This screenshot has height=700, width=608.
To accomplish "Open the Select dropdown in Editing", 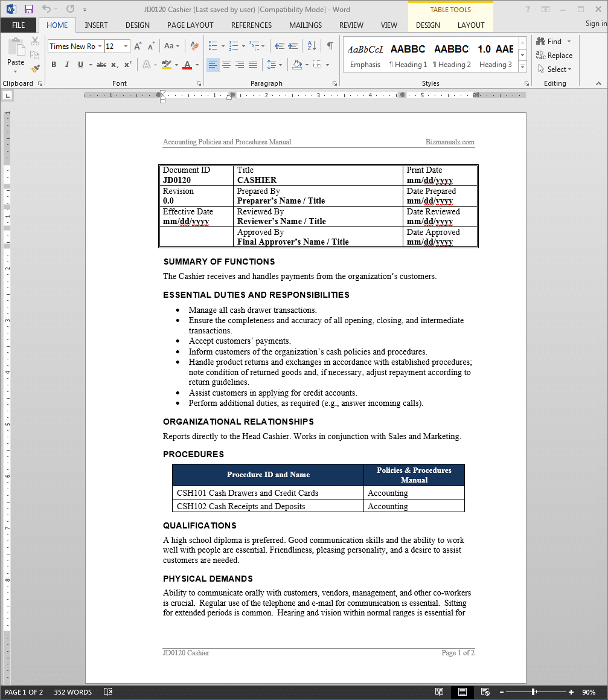I will point(554,69).
